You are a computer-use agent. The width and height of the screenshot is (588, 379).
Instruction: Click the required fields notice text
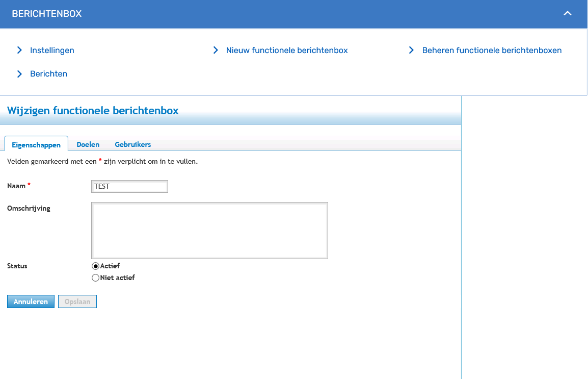(x=102, y=162)
